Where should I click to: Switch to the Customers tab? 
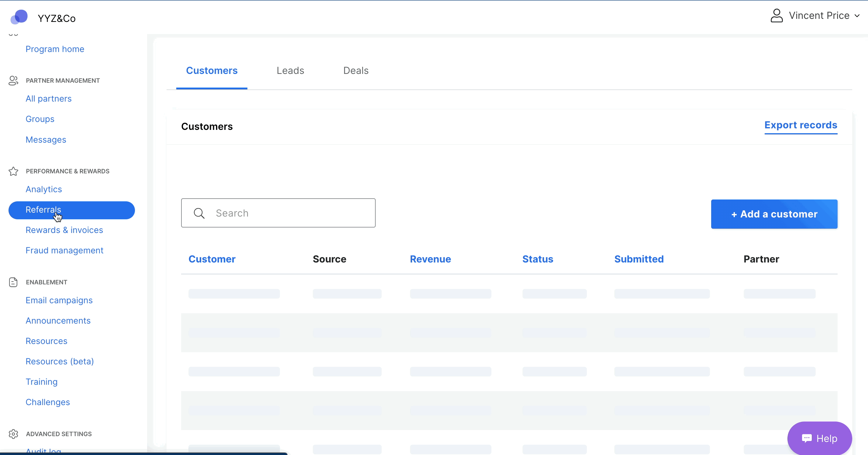pyautogui.click(x=212, y=71)
